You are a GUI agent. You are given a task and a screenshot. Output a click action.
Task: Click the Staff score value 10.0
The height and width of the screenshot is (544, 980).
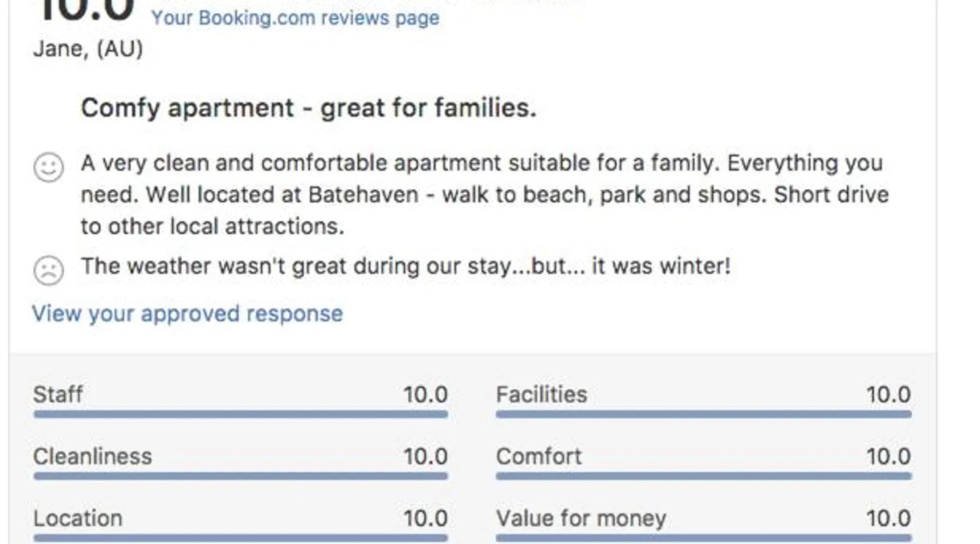425,394
